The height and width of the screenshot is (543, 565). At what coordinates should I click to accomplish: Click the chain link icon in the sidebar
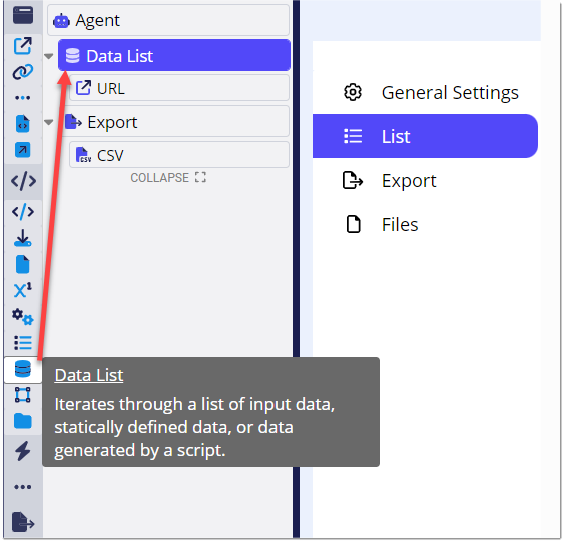23,72
